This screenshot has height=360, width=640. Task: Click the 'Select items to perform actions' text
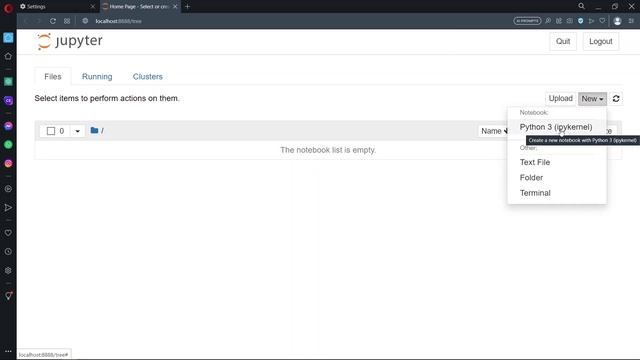[x=107, y=98]
